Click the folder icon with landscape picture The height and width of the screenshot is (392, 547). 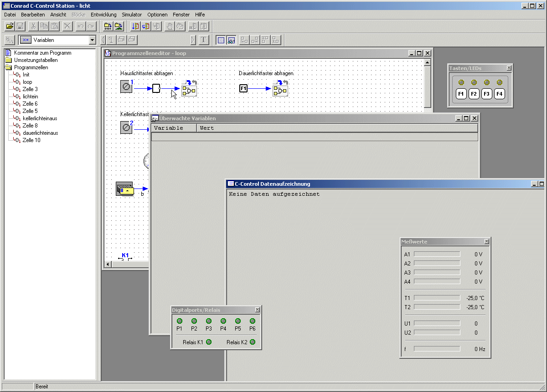(x=119, y=26)
